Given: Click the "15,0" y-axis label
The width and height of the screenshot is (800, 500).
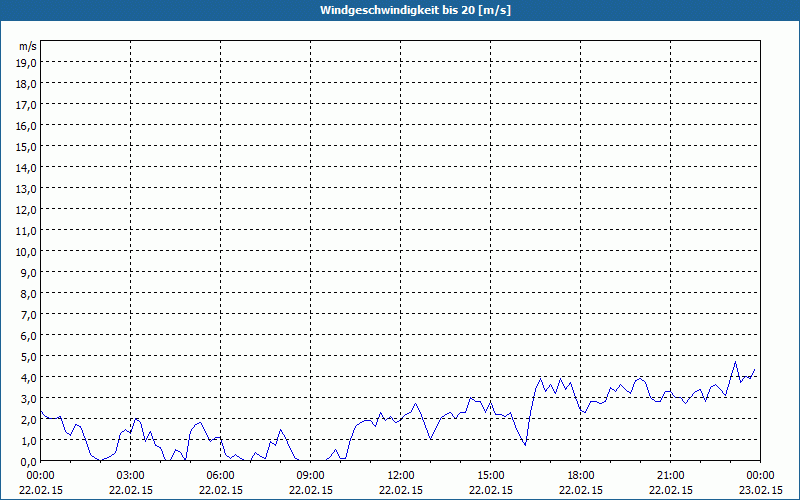Looking at the screenshot, I should (27, 146).
